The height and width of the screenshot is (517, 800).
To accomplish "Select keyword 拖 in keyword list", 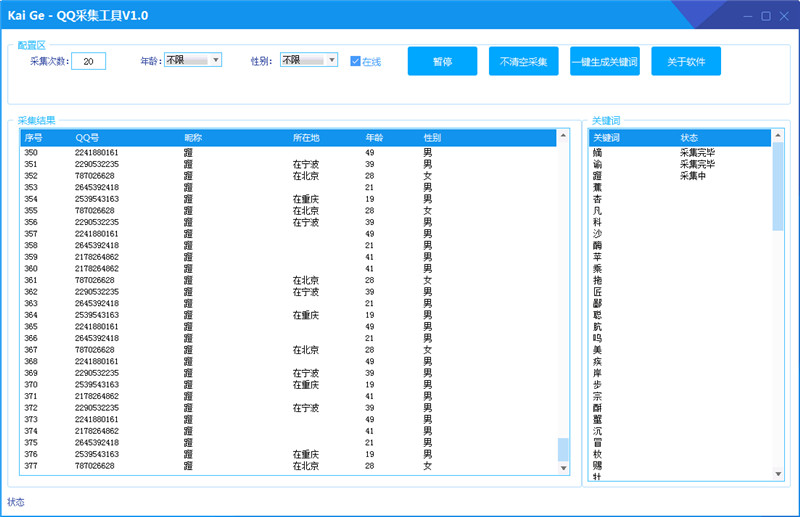I will click(x=597, y=280).
